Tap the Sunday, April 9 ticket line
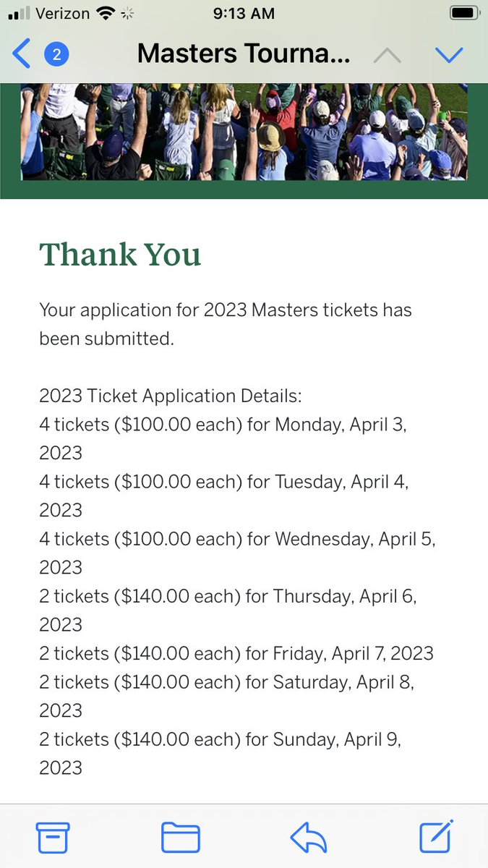Viewport: 488px width, 868px height. 221,753
